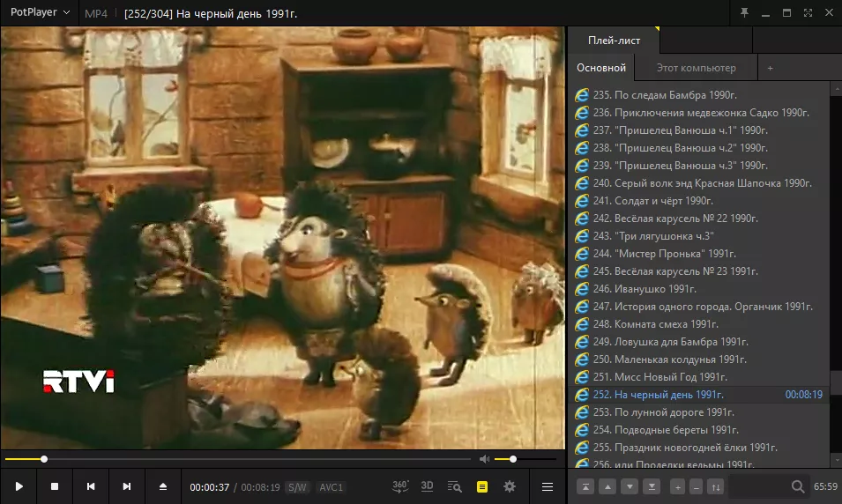Move the selected playlist item up
The image size is (842, 504).
[607, 487]
